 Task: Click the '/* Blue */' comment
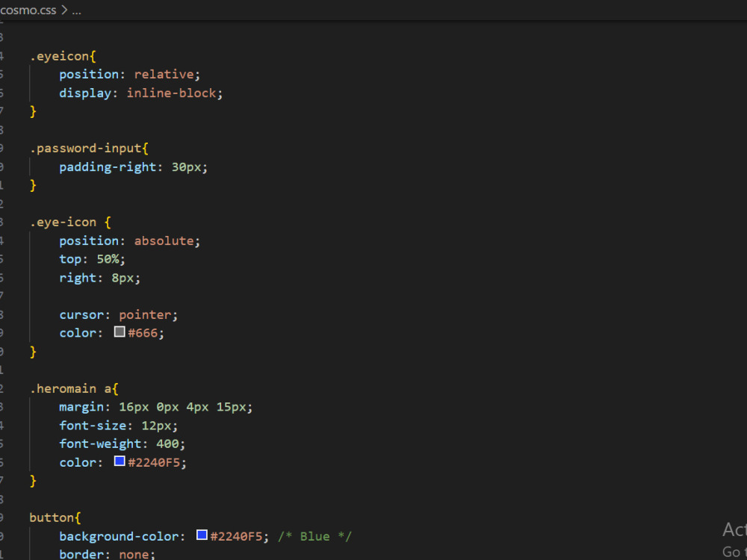[x=315, y=536]
